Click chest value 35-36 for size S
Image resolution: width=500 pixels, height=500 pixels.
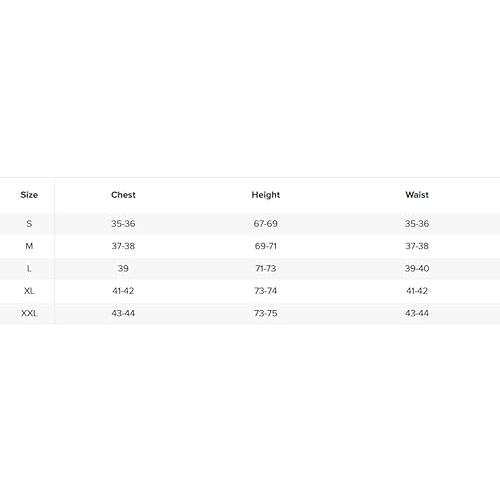(x=123, y=224)
